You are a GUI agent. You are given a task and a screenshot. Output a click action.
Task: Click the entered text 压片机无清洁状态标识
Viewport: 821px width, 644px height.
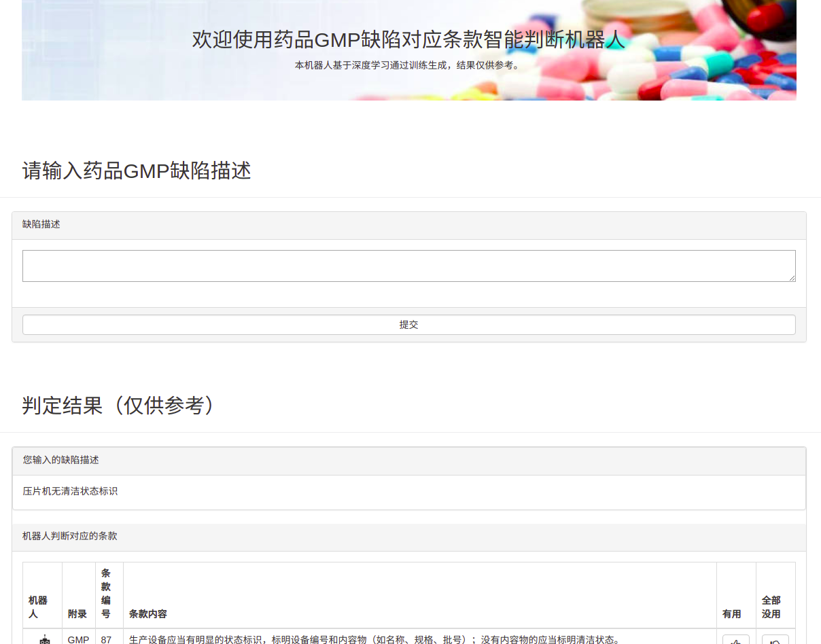click(70, 491)
